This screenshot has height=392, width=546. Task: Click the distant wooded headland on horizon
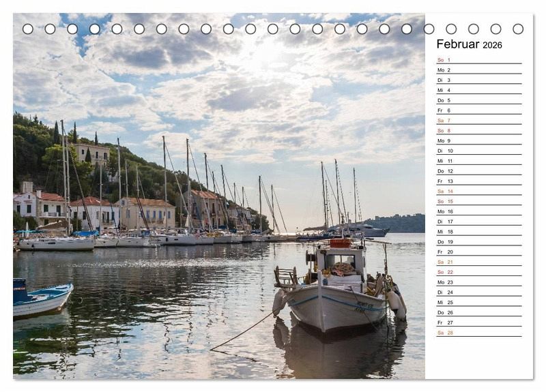point(399,222)
